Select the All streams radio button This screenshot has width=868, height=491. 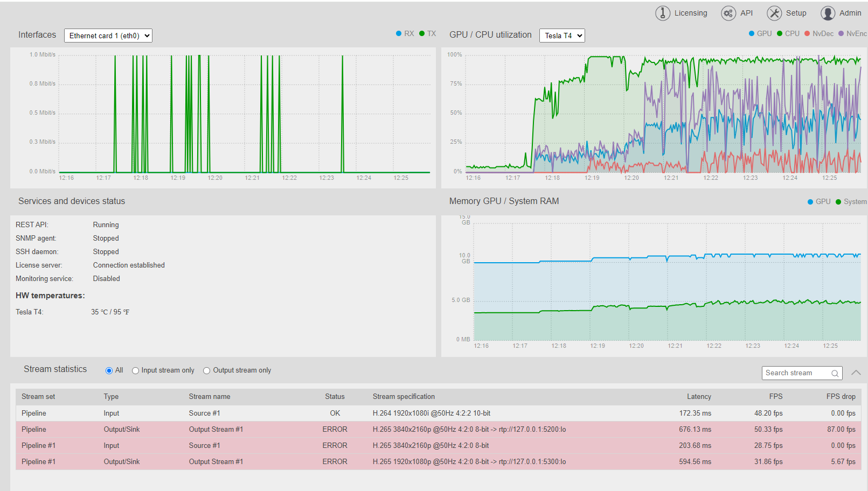[x=109, y=370]
